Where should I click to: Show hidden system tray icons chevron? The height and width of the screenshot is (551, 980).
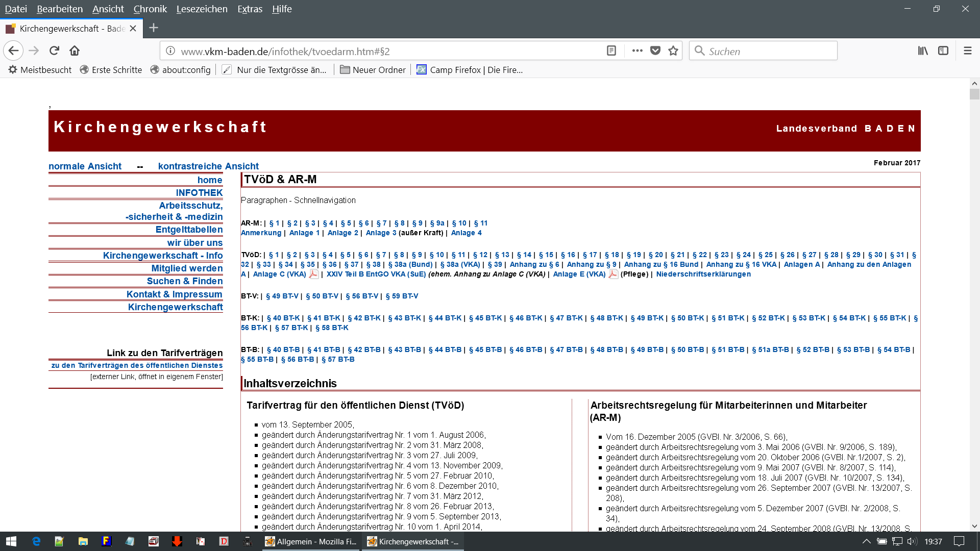click(866, 541)
